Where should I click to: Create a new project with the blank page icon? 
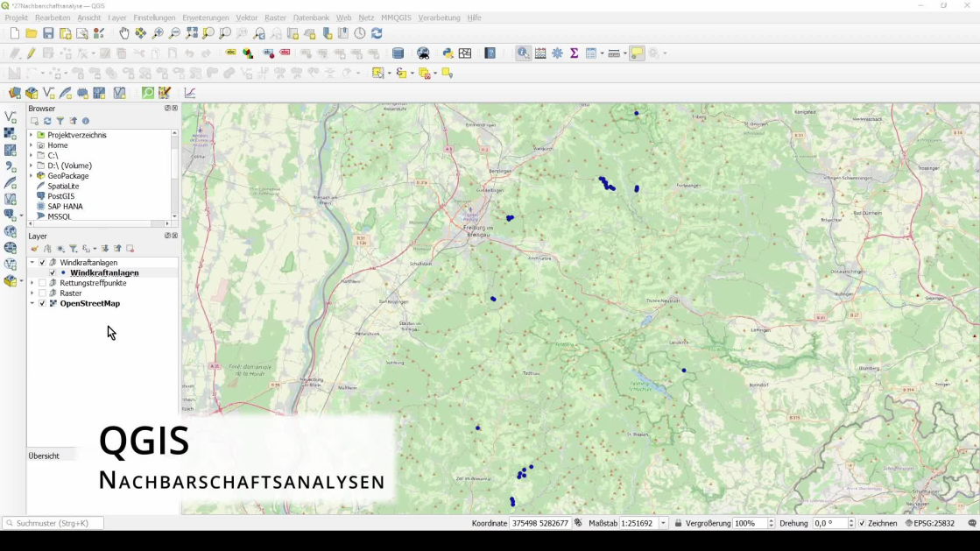coord(14,33)
